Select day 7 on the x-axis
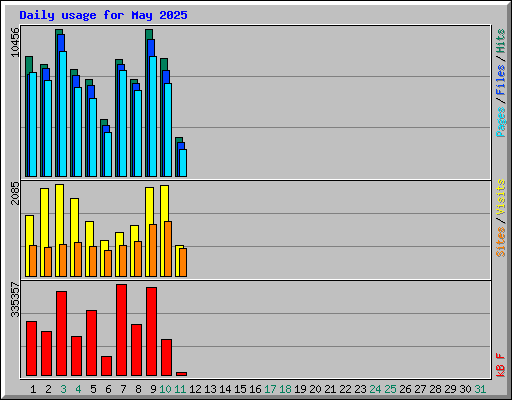This screenshot has width=512, height=400. coord(123,389)
